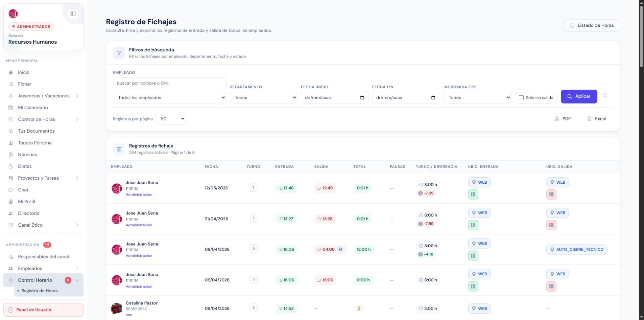The image size is (644, 320).
Task: Select Registro de Horas submenu item
Action: click(x=40, y=291)
